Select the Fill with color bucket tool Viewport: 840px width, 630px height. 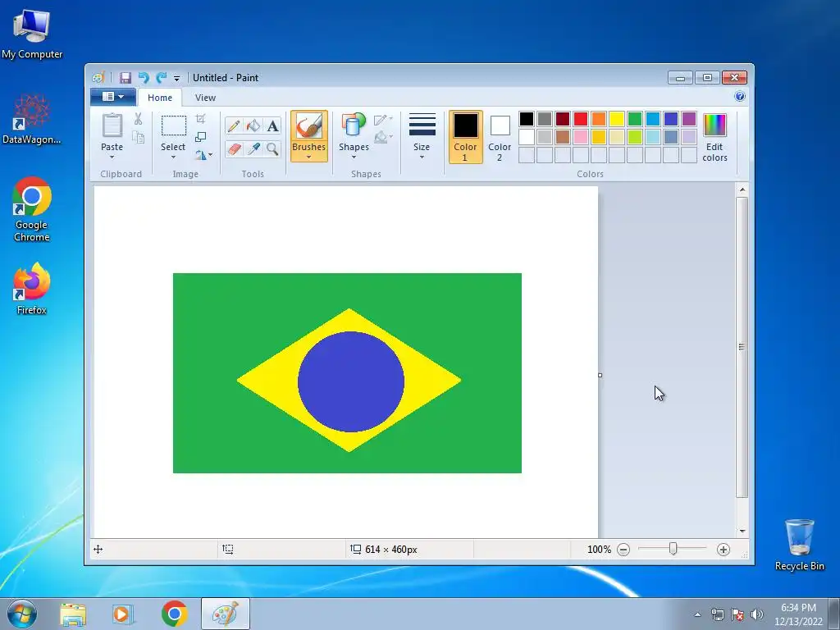(253, 126)
